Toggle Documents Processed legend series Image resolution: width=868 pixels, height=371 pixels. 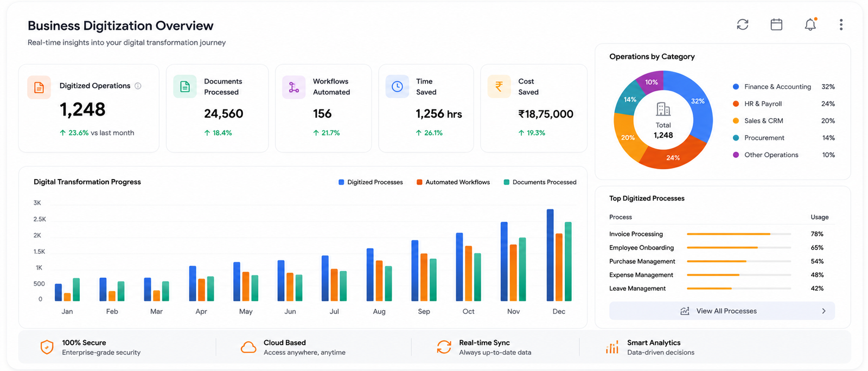point(540,182)
